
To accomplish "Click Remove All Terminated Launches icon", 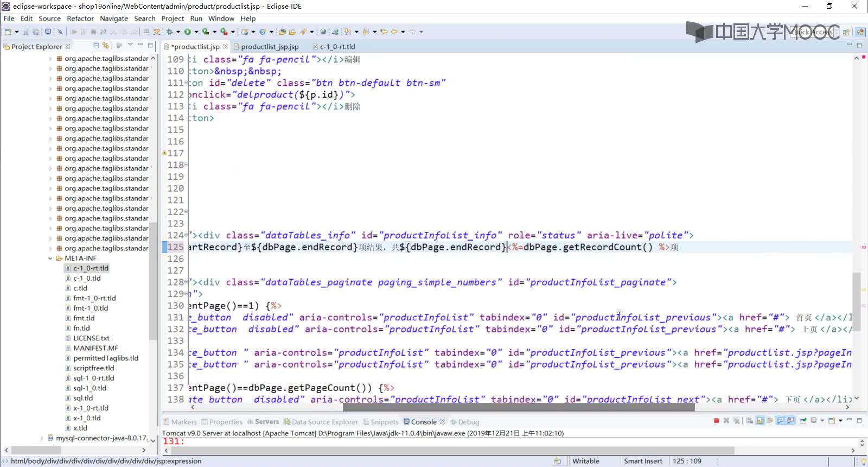I will coord(736,421).
